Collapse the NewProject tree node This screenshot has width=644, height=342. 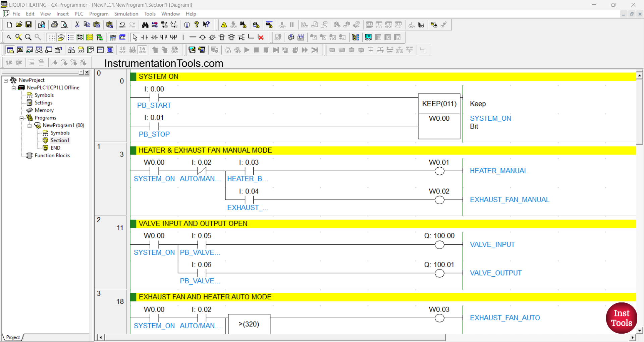coord(6,80)
